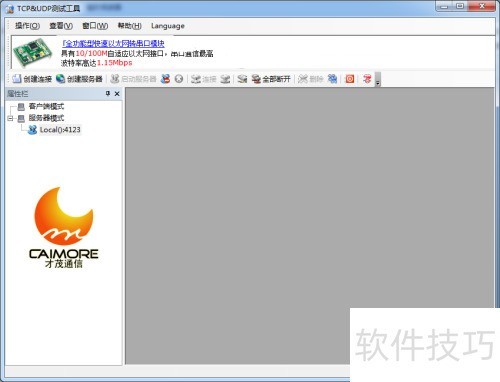Image resolution: width=500 pixels, height=382 pixels.
Task: Pin the 属性栏 properties panel
Action: tap(108, 94)
